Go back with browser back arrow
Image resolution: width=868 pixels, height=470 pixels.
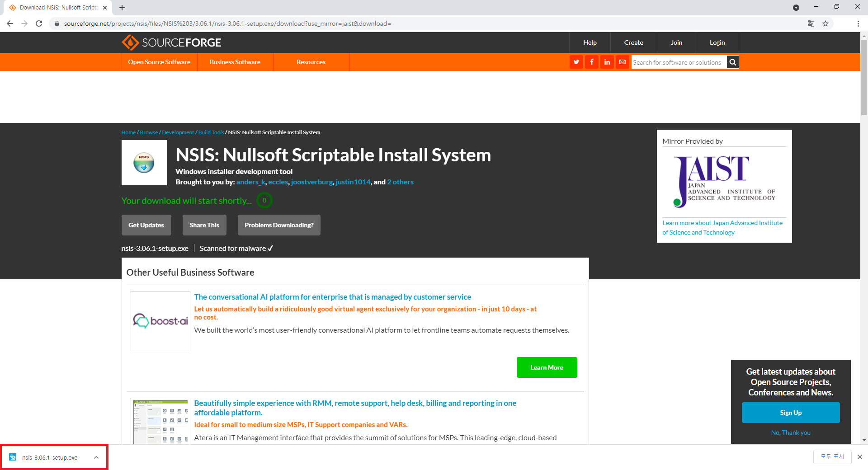[10, 23]
